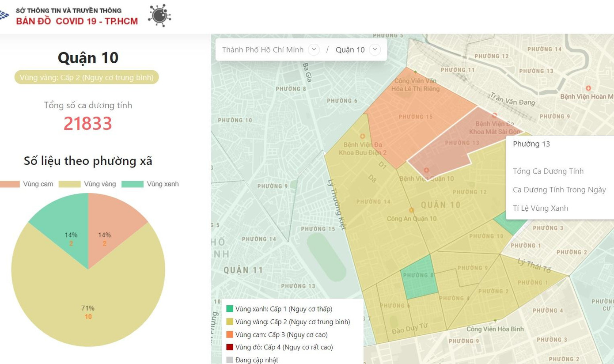Click the BẢN ĐỒ COVID 19 - TP.HCM title

tap(77, 21)
